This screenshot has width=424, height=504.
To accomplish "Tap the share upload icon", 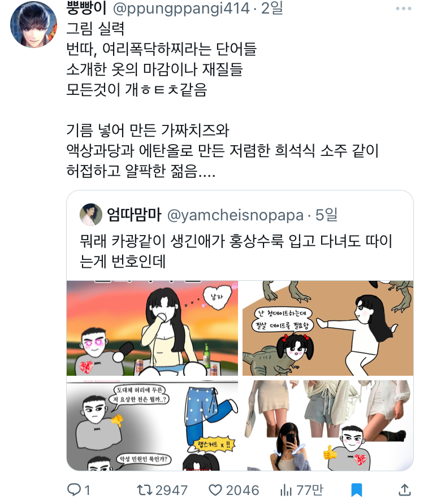I will point(404,490).
